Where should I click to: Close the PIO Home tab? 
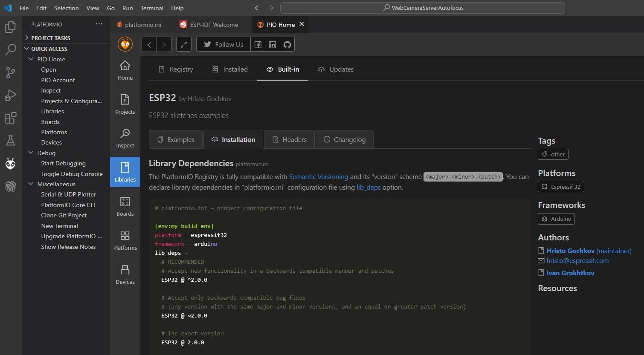click(x=302, y=24)
